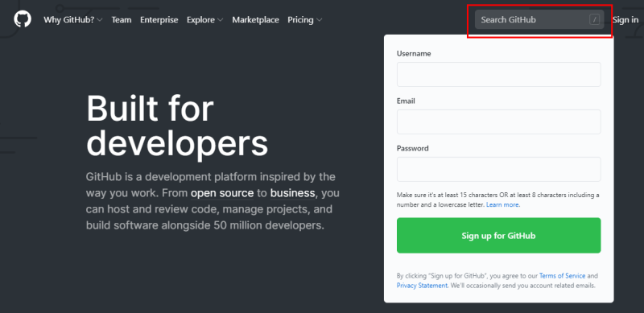The height and width of the screenshot is (313, 644).
Task: Open the Enterprise menu item
Action: click(159, 20)
